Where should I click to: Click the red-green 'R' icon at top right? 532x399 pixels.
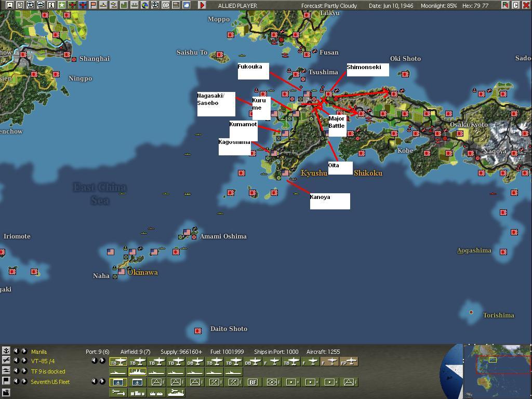pos(506,5)
